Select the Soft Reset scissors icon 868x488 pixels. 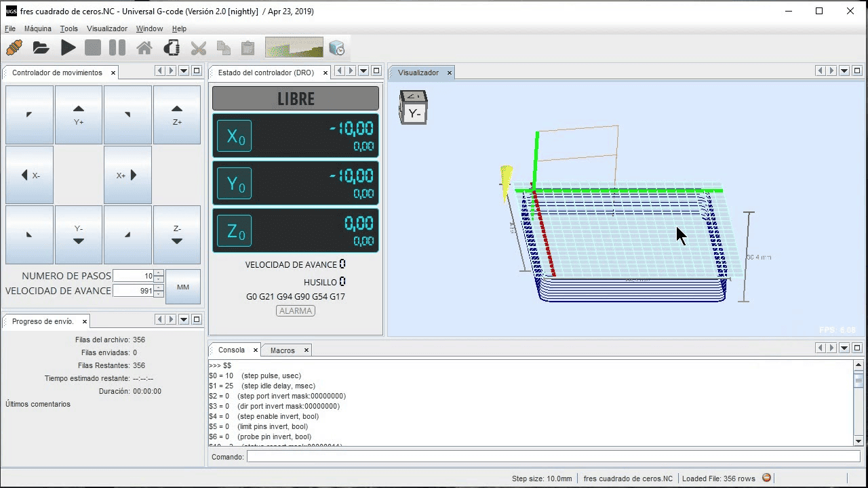click(198, 47)
